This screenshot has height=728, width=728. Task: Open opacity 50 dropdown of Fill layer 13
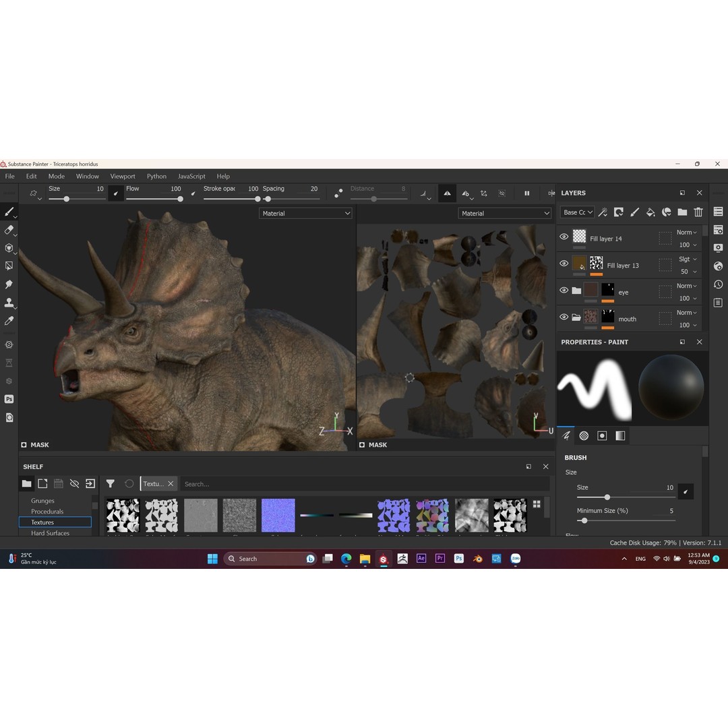(688, 272)
